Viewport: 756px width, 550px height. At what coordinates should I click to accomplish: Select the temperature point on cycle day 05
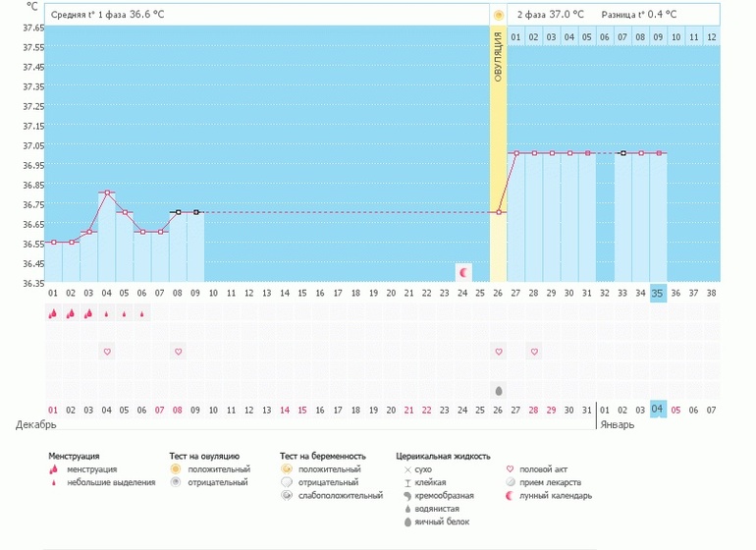(125, 212)
